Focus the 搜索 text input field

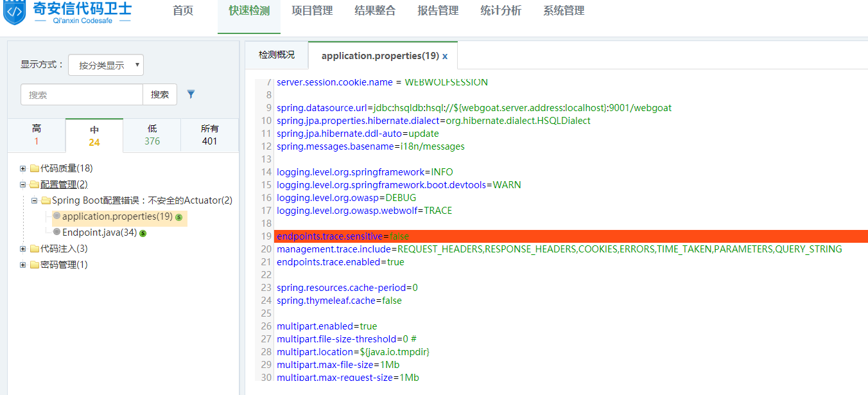point(82,94)
